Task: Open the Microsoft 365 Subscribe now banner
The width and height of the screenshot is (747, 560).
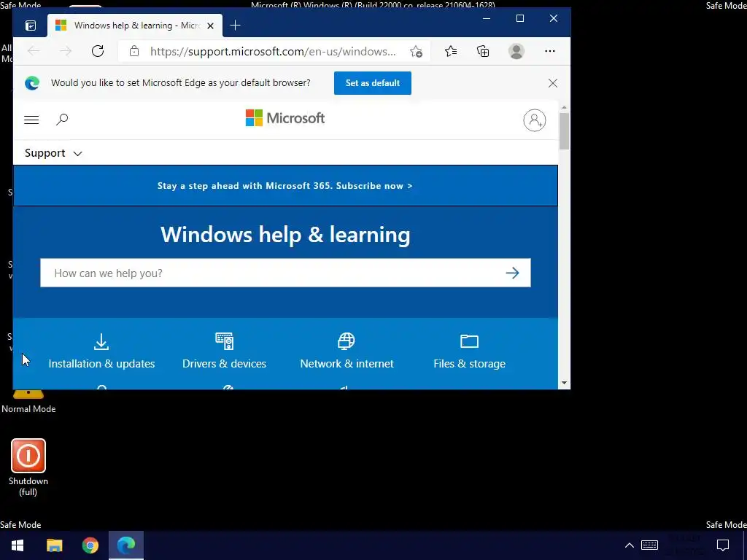Action: point(285,186)
